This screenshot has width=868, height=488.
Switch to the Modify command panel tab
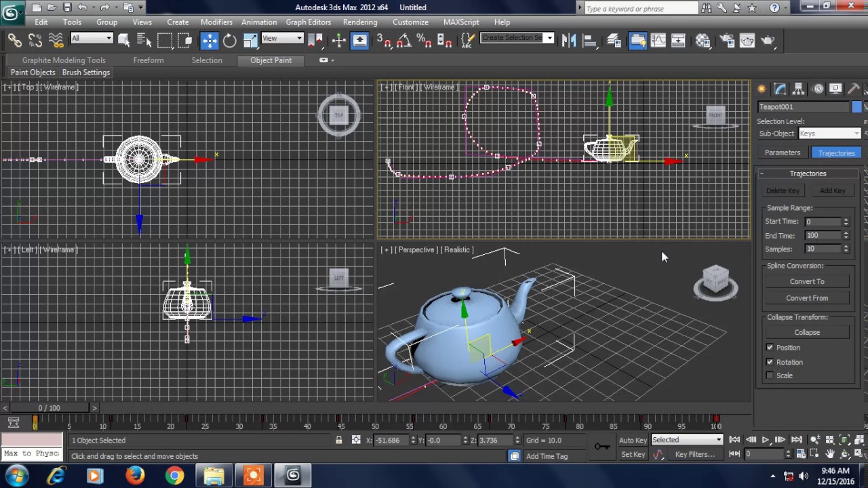(780, 89)
